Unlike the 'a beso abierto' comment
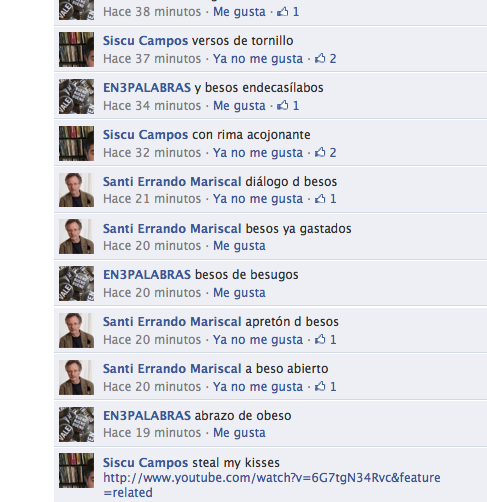 (258, 387)
